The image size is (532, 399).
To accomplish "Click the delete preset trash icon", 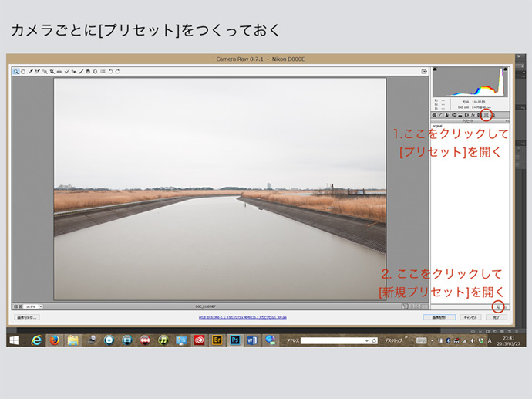I will 506,307.
